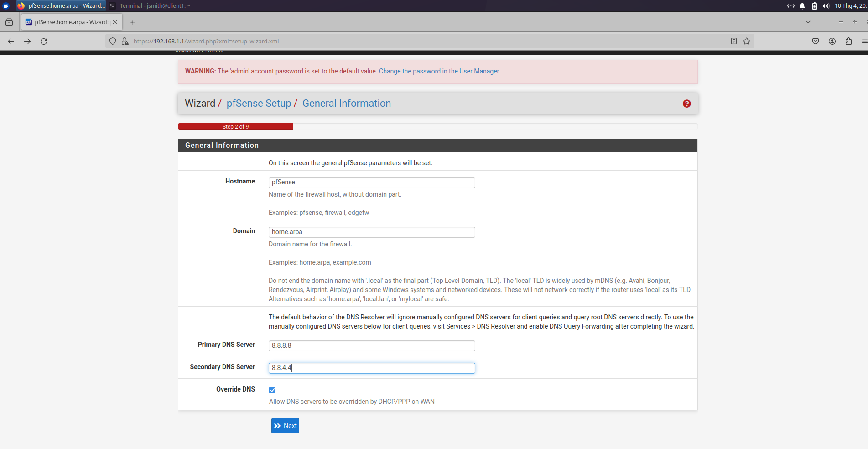
Task: Open the Firefox account icon
Action: coord(832,41)
